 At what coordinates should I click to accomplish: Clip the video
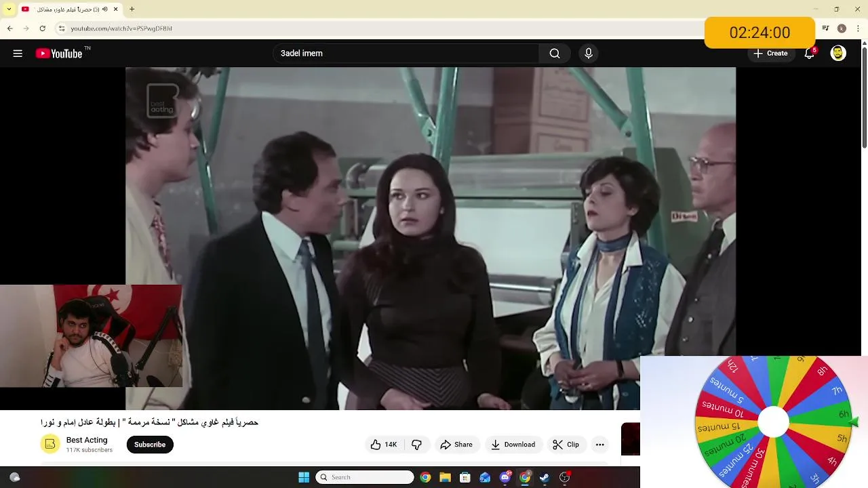tap(566, 445)
